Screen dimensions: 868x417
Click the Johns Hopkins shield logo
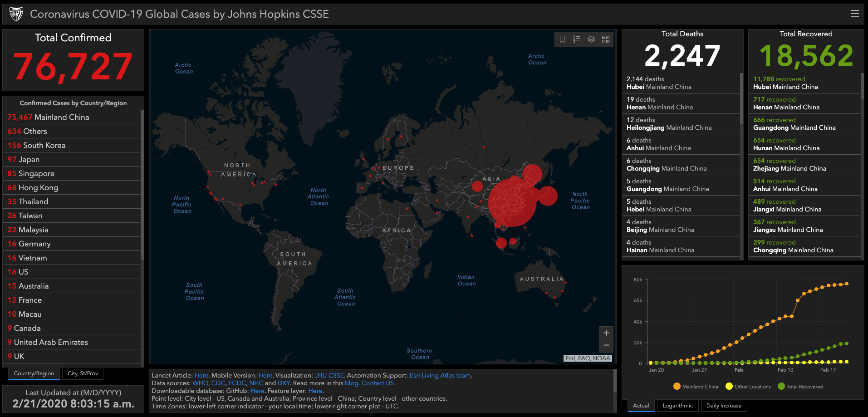(x=16, y=14)
